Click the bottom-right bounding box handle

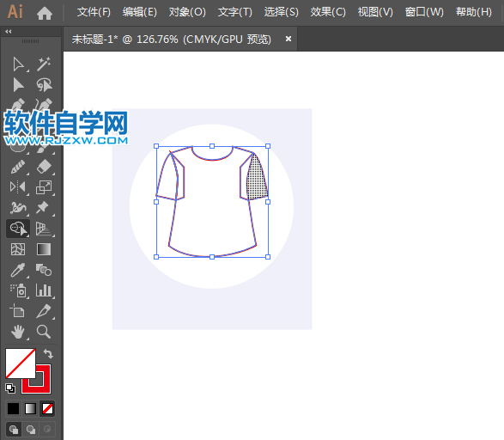click(268, 257)
